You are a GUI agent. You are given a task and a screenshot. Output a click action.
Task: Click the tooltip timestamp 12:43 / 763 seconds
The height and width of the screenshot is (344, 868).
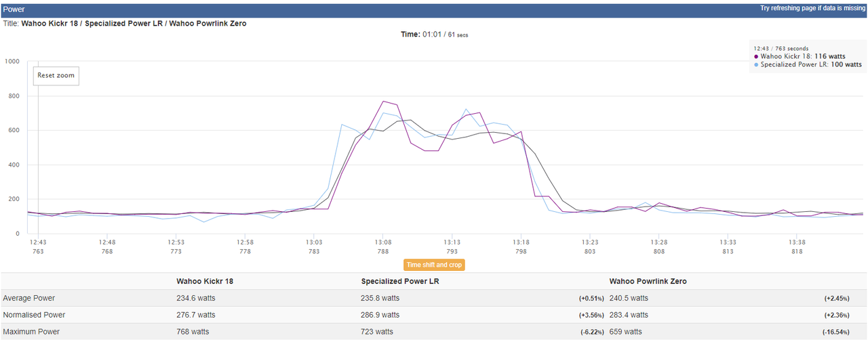[x=781, y=49]
